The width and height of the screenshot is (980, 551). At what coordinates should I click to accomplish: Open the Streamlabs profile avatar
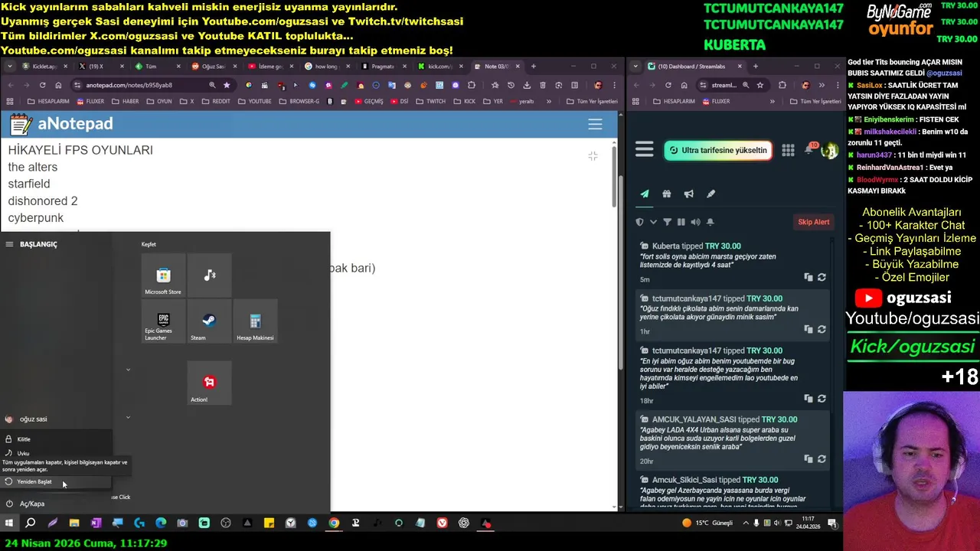[829, 150]
